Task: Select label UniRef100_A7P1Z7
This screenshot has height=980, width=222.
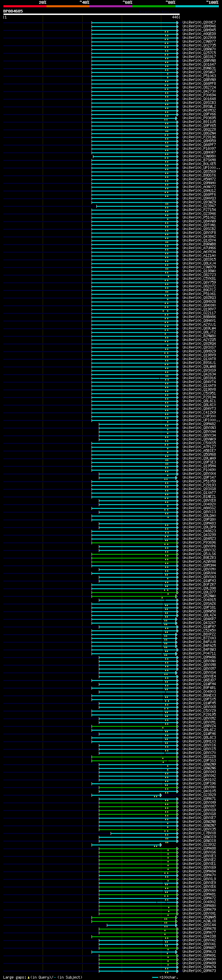Action: pyautogui.click(x=199, y=447)
